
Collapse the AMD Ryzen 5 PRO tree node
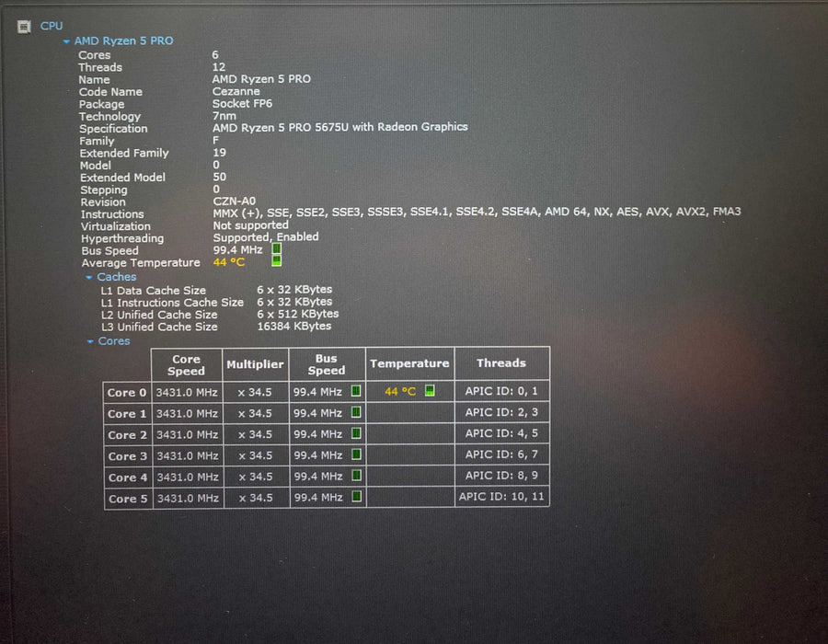[x=66, y=41]
